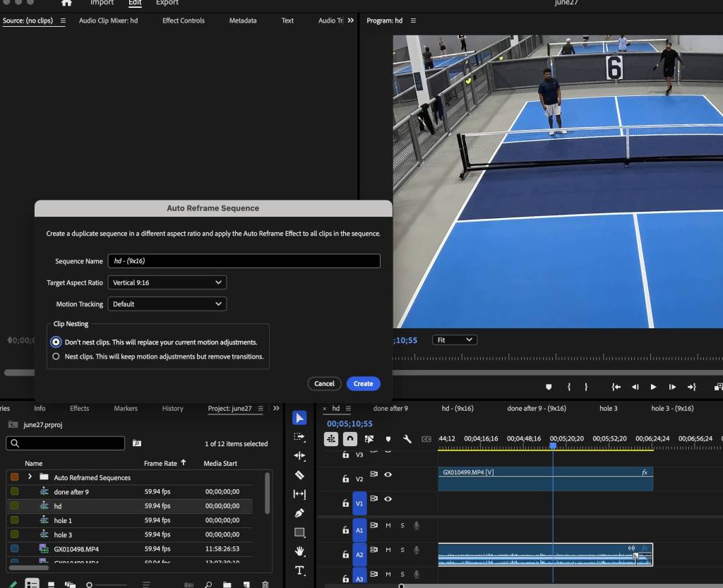723x588 pixels.
Task: Click the Add Marker icon in Program monitor
Action: coord(548,387)
